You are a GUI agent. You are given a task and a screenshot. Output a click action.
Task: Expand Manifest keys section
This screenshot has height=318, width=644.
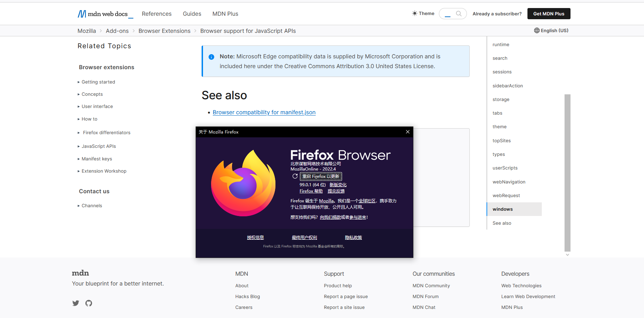coord(95,159)
